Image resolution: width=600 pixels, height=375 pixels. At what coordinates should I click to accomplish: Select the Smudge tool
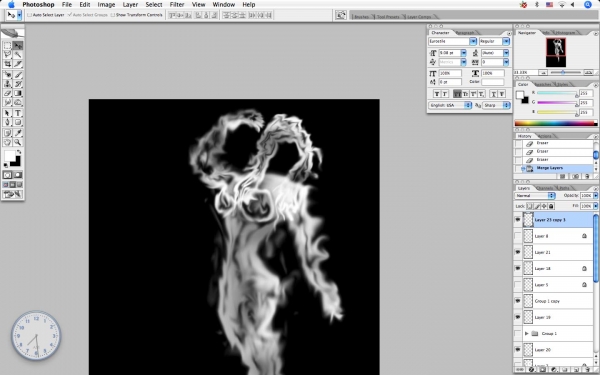(x=7, y=102)
